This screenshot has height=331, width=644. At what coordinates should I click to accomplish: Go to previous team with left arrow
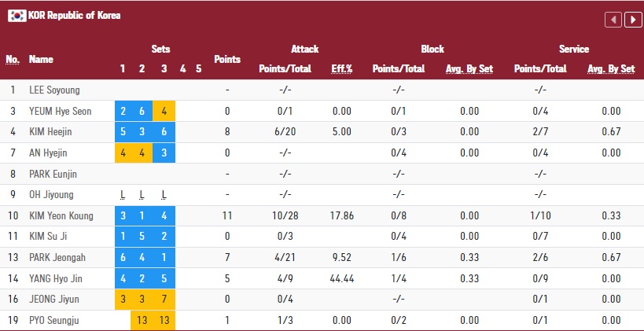[613, 20]
